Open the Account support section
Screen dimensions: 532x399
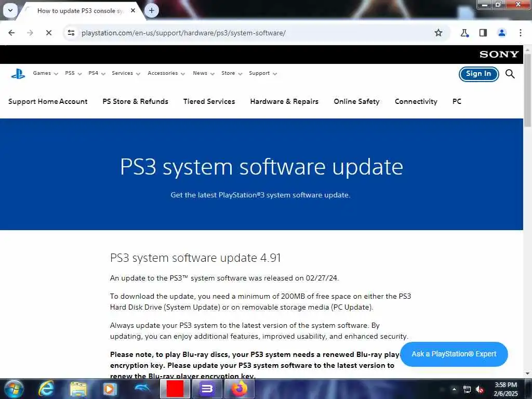click(x=73, y=101)
